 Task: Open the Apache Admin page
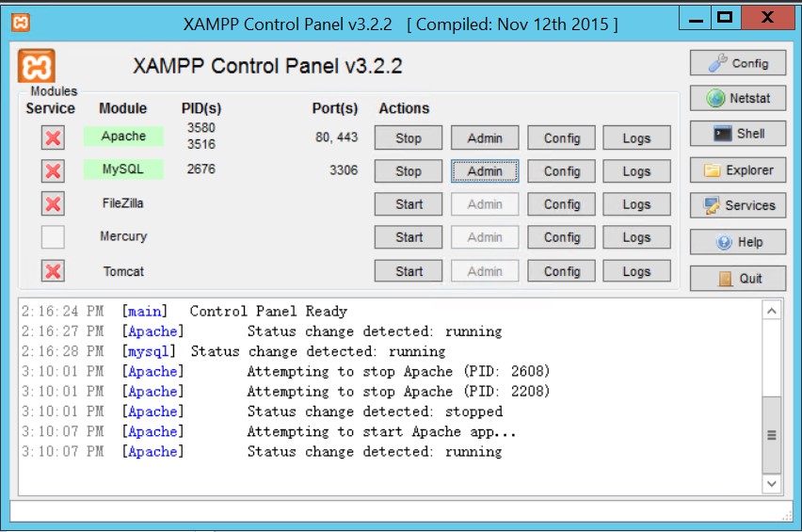point(485,137)
